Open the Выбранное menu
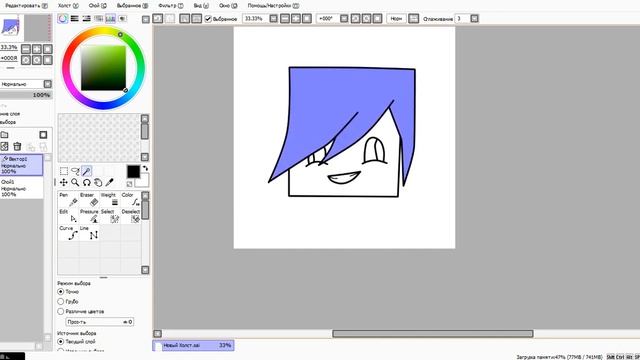 tap(132, 6)
